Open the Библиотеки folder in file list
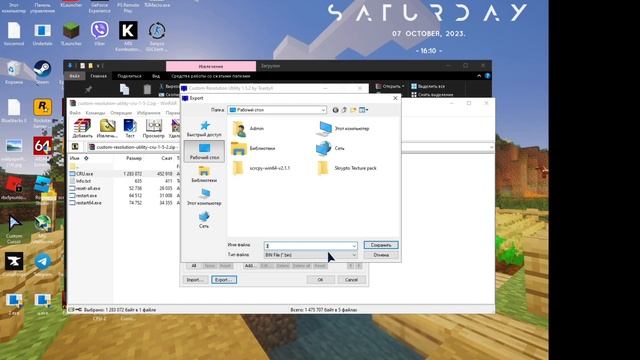This screenshot has height=360, width=640. 253,148
